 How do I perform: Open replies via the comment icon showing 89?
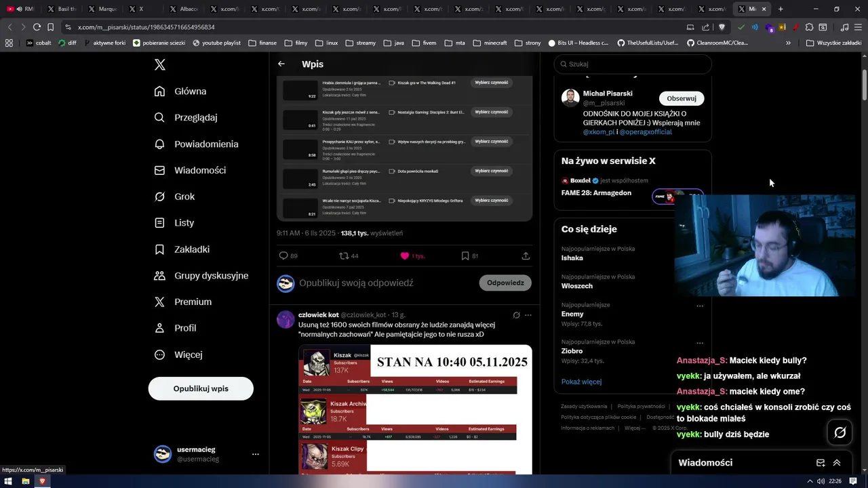pos(288,256)
